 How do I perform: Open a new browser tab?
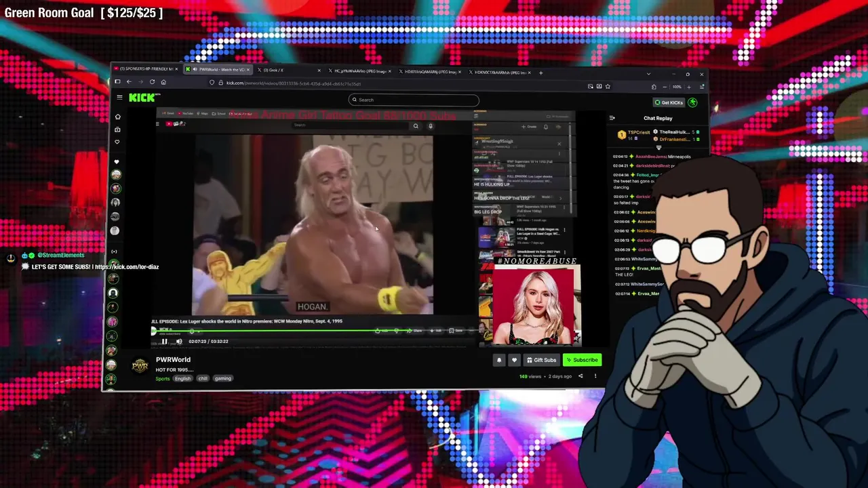[540, 73]
